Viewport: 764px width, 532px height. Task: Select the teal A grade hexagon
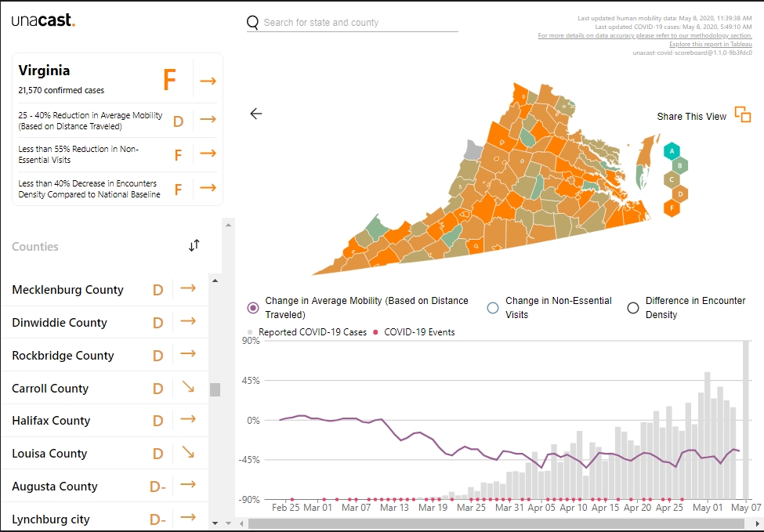point(672,151)
